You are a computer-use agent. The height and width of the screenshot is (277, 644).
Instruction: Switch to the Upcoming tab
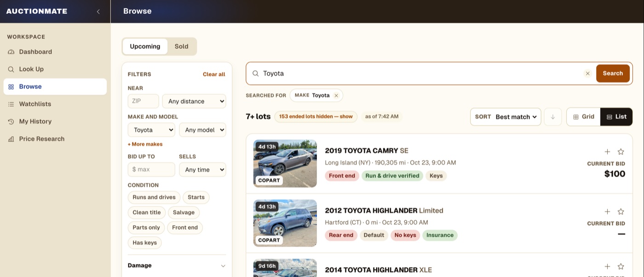pyautogui.click(x=145, y=46)
